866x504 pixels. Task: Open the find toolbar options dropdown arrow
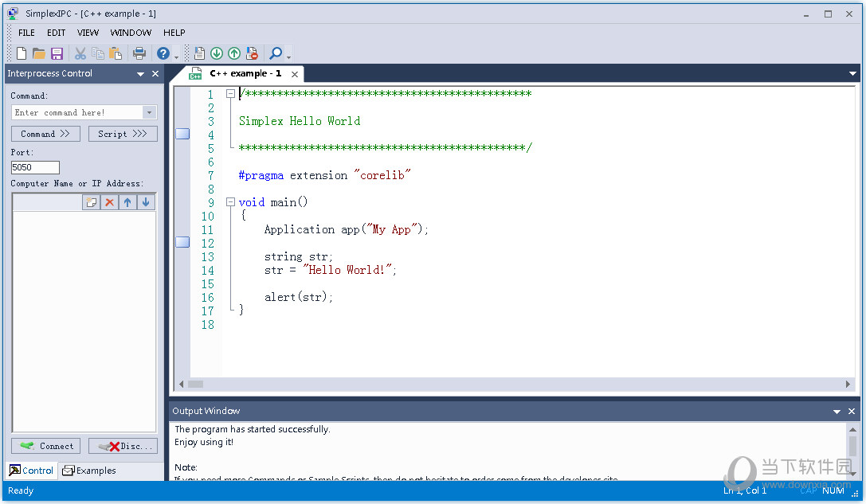pyautogui.click(x=288, y=57)
